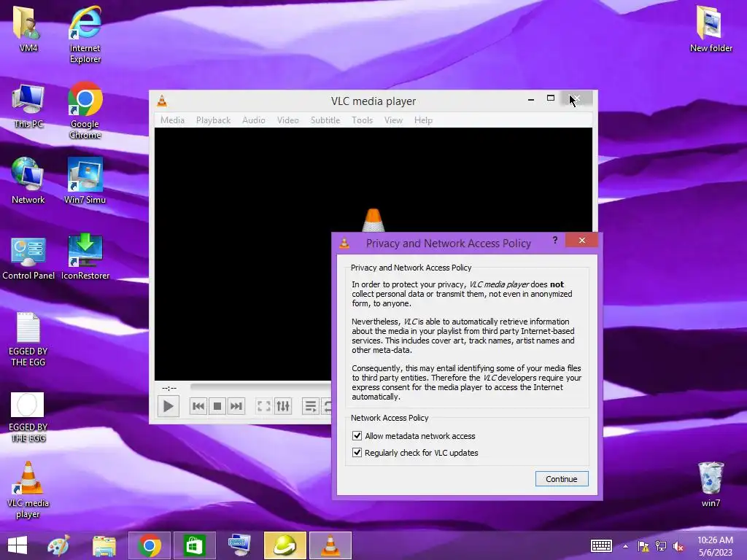Select the VLC media player desktop shortcut
Viewport: 747px width, 560px height.
(28, 491)
